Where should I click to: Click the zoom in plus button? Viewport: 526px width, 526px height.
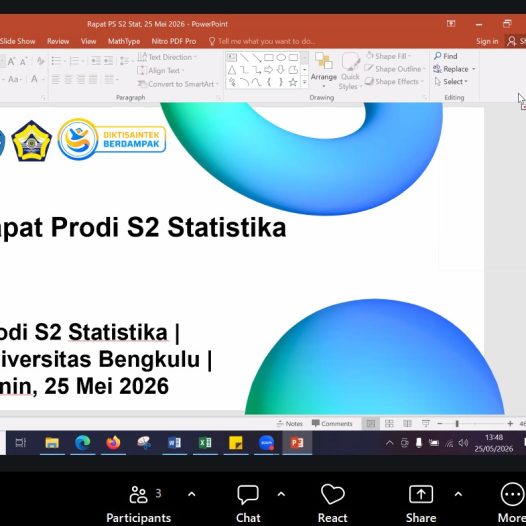point(510,424)
